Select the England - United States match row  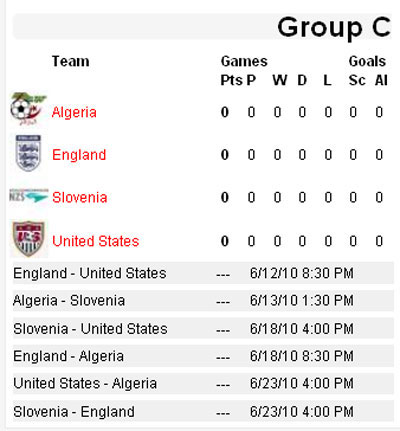click(x=203, y=273)
